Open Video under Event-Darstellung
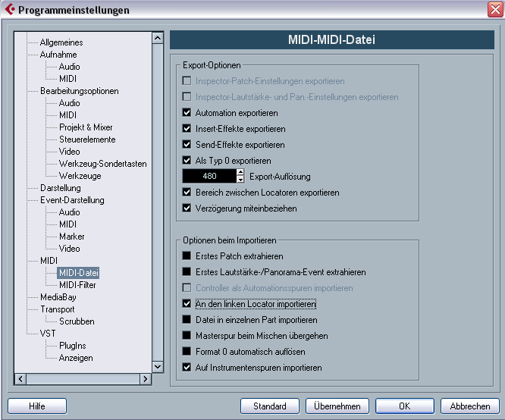Screen dimensions: 505x420 [69, 249]
